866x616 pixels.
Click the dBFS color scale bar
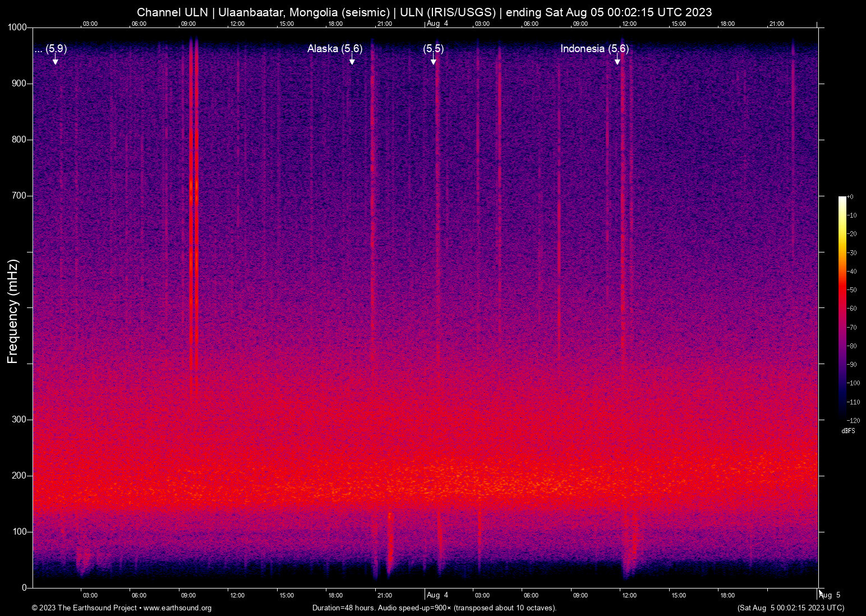(x=842, y=308)
